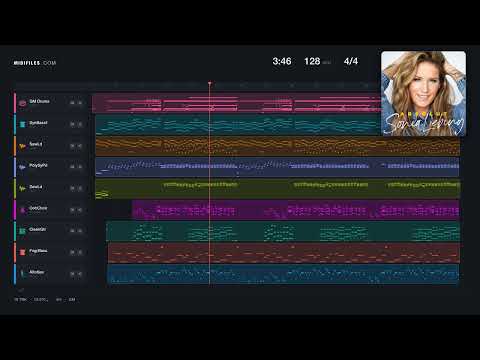Mute the AltoSax track
This screenshot has width=480, height=360.
pos(72,274)
